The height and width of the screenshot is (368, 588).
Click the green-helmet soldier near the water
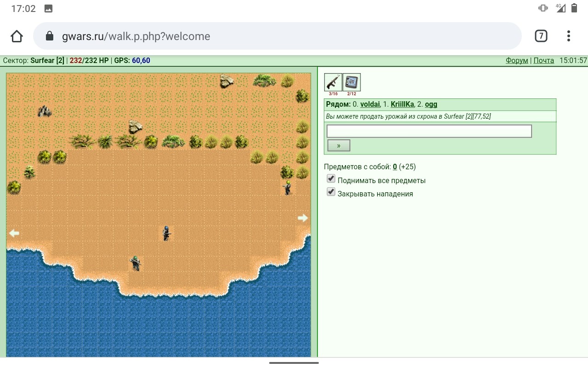pos(135,263)
